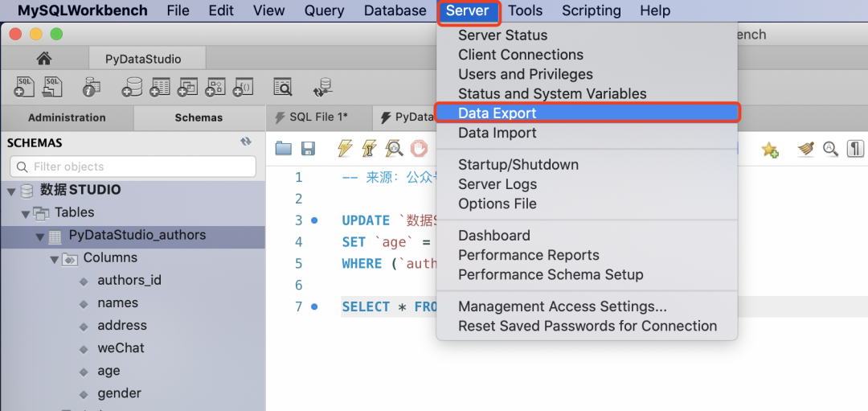Select the names column
This screenshot has width=868, height=411.
pyautogui.click(x=118, y=303)
